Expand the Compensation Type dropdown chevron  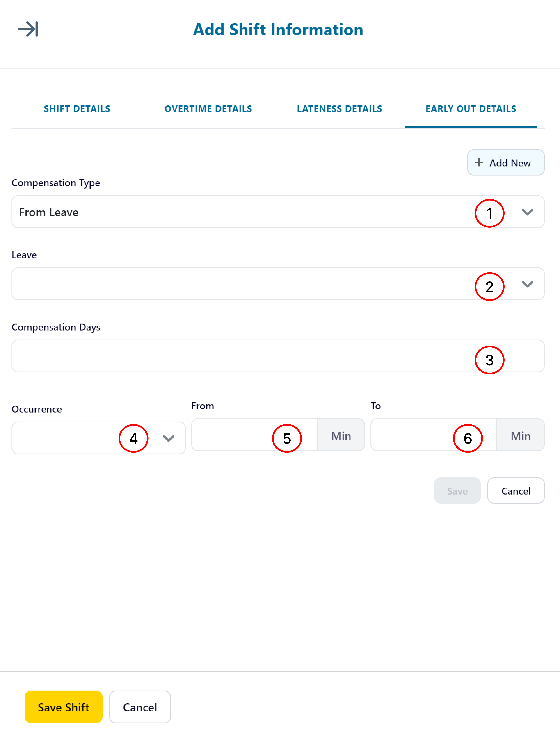click(527, 212)
